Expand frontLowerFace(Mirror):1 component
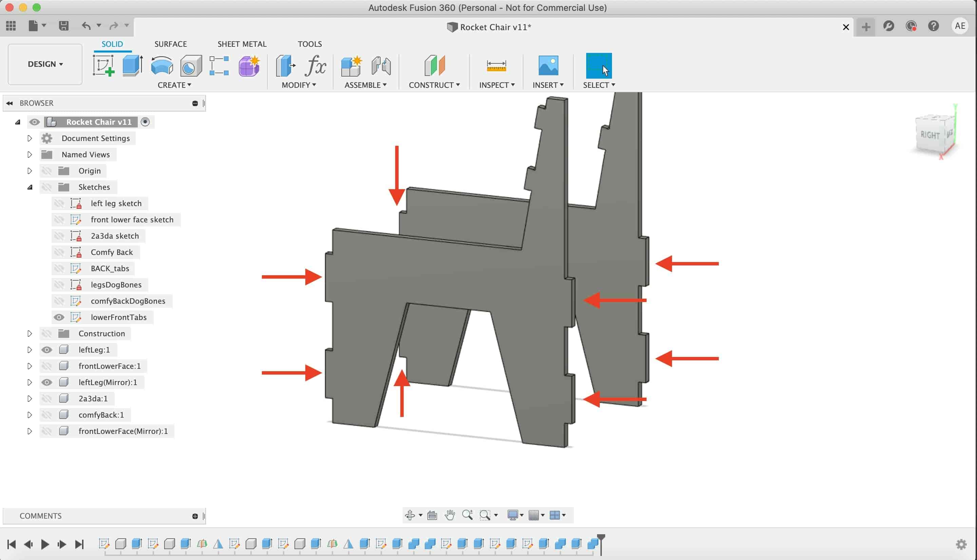 tap(30, 431)
